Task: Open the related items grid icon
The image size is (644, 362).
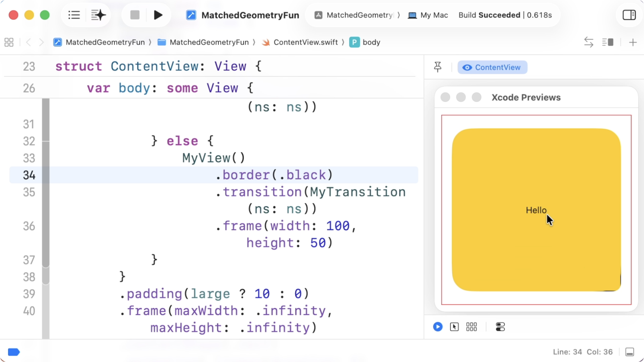Action: (9, 42)
